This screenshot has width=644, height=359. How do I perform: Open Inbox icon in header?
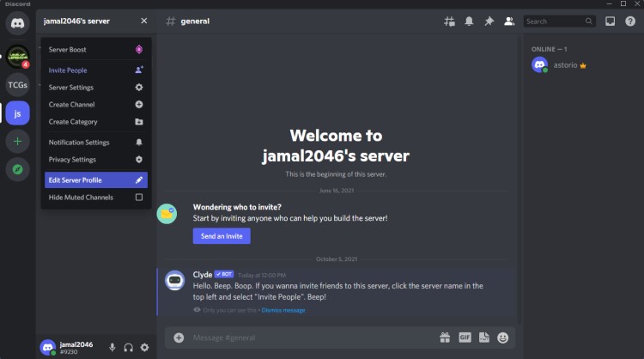(611, 21)
